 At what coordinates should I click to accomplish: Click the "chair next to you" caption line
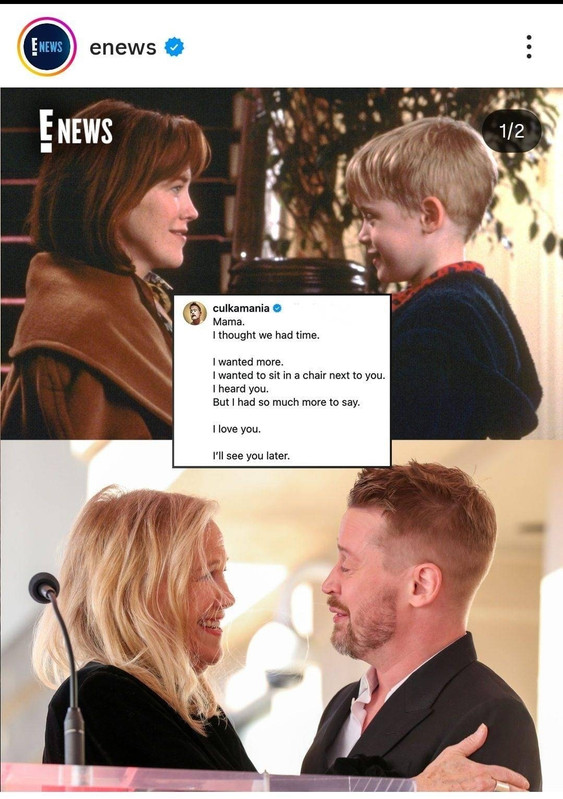pos(299,375)
